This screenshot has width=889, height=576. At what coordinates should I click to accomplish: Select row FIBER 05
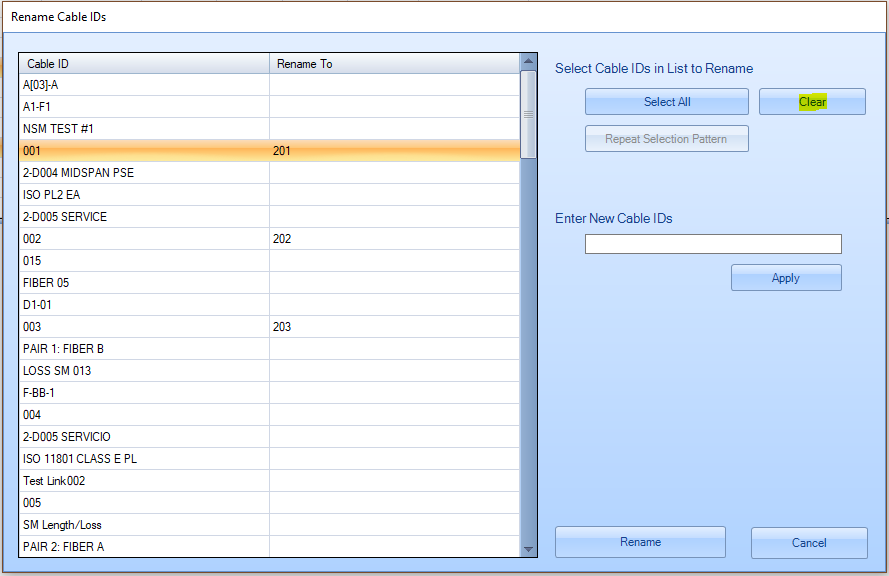coord(269,282)
